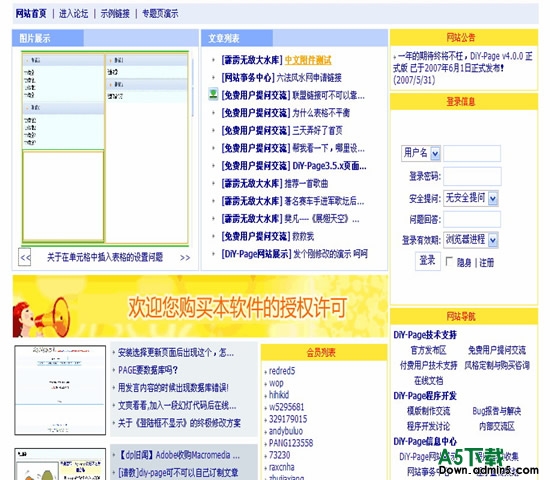Open 发个刚修改的演示 呵呵 article
Image resolution: width=550 pixels, height=480 pixels.
[x=330, y=254]
